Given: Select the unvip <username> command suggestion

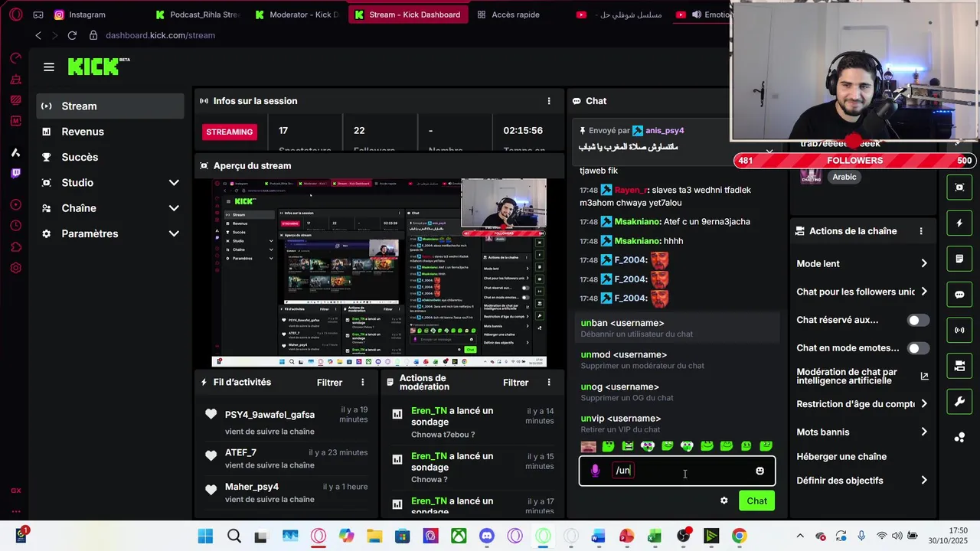Looking at the screenshot, I should (x=677, y=423).
